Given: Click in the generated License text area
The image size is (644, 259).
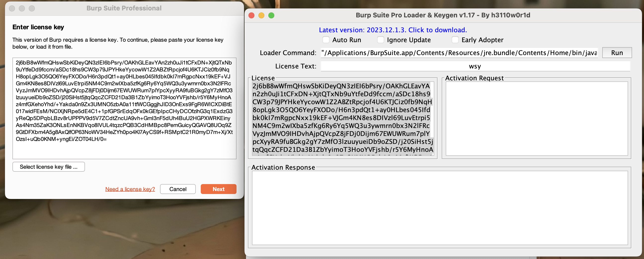Looking at the screenshot, I should click(343, 119).
